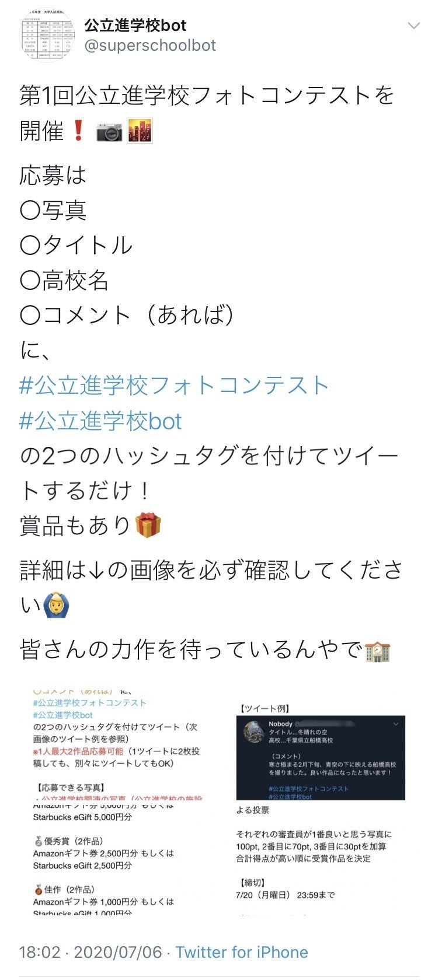Viewport: 435px width, 980px height.
Task: Open the @superschoolbot handle
Action: (150, 46)
